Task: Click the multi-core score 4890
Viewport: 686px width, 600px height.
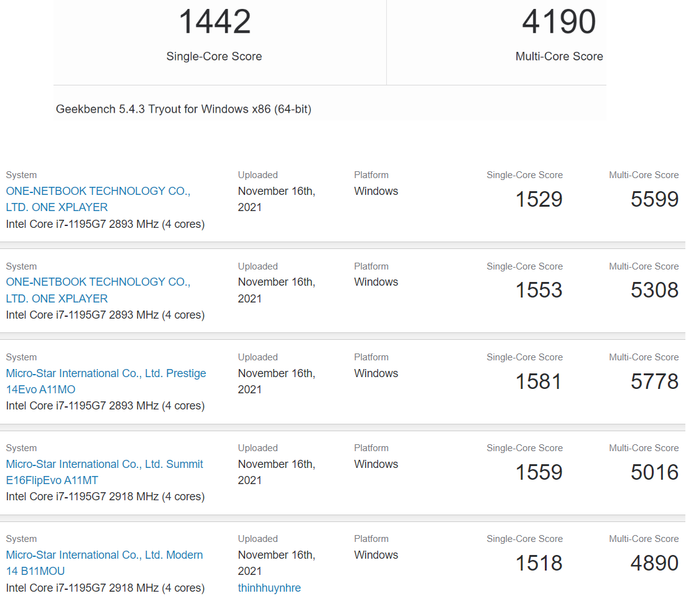Action: (x=654, y=564)
